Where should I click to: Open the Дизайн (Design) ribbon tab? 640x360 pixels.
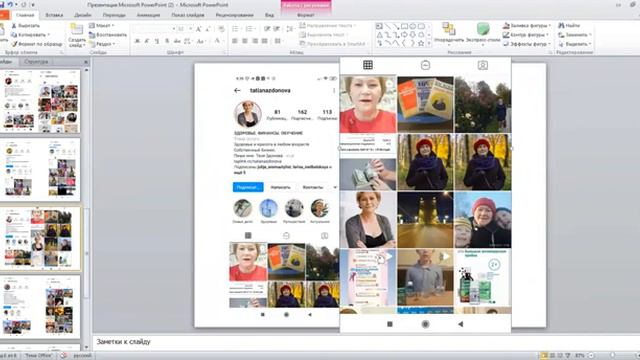pos(83,15)
